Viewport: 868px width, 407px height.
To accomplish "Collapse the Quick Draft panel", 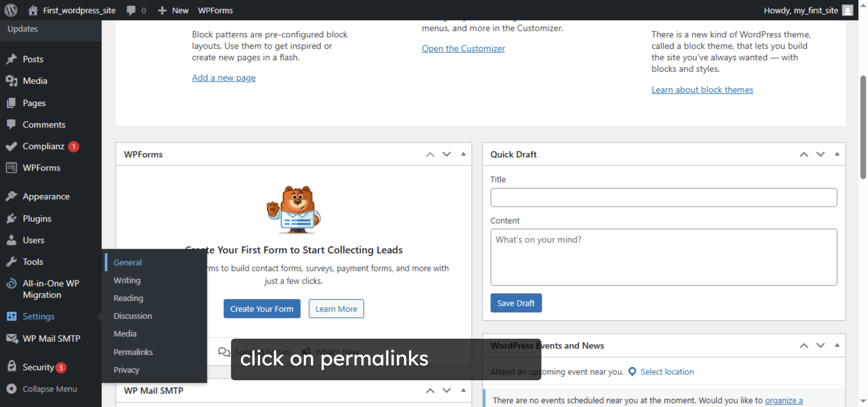I will tap(837, 154).
